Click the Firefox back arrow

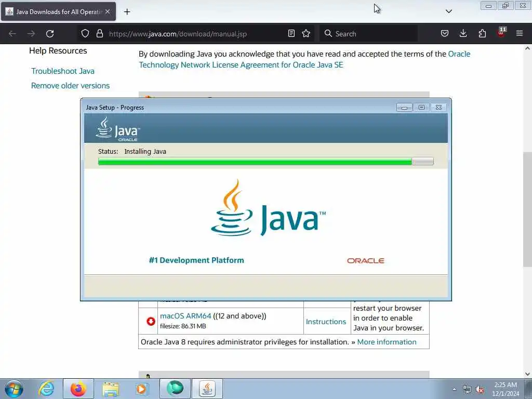(x=12, y=34)
